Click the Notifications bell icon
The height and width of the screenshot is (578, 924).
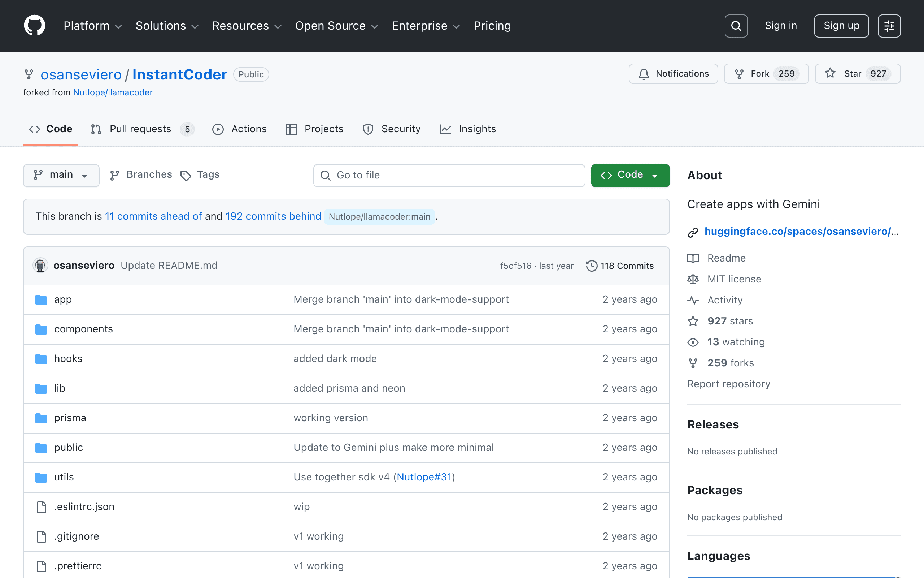tap(644, 74)
